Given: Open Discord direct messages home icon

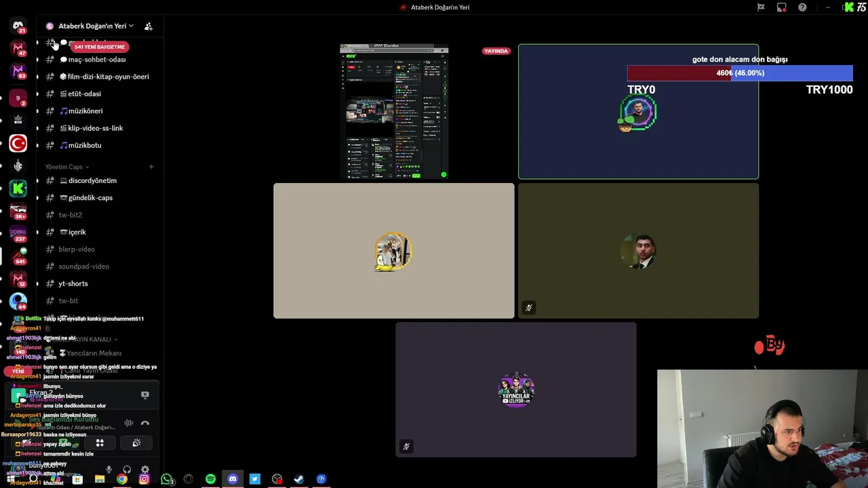Looking at the screenshot, I should [18, 26].
